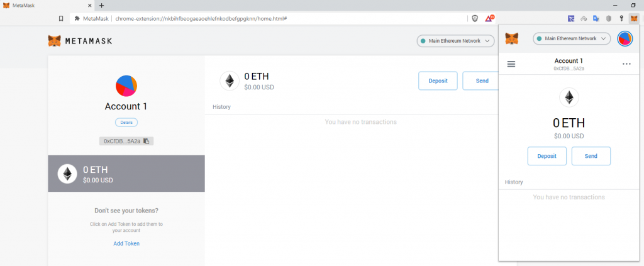
Task: Click "You have no transactions" on main page
Action: 360,122
